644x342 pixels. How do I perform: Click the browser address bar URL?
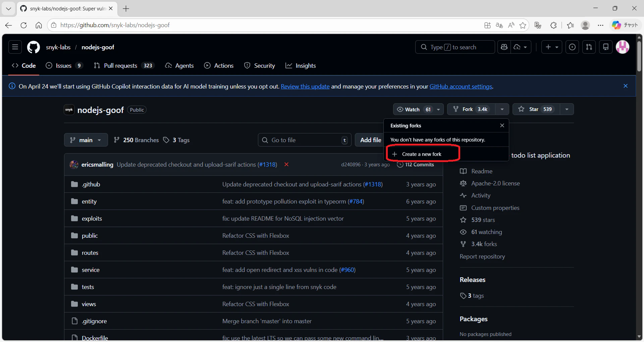coord(115,25)
